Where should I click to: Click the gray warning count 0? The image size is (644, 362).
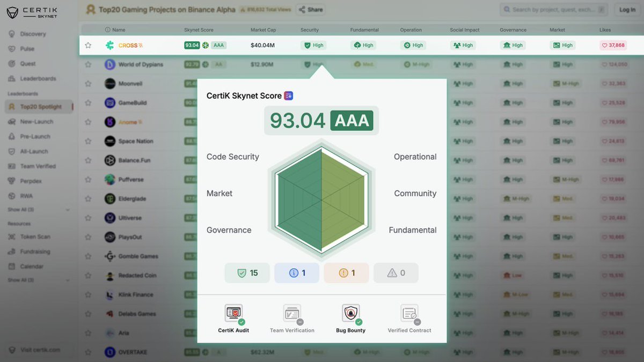(x=396, y=273)
